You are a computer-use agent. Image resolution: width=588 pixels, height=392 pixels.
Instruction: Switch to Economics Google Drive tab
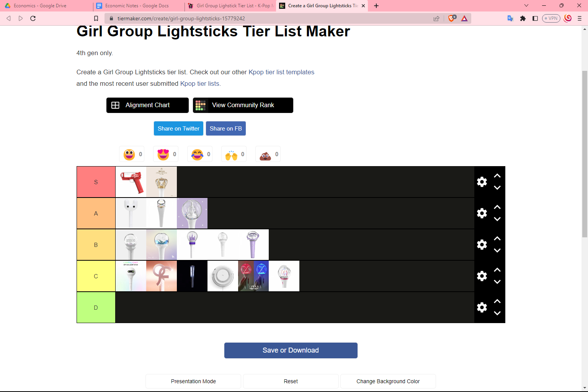pyautogui.click(x=46, y=6)
